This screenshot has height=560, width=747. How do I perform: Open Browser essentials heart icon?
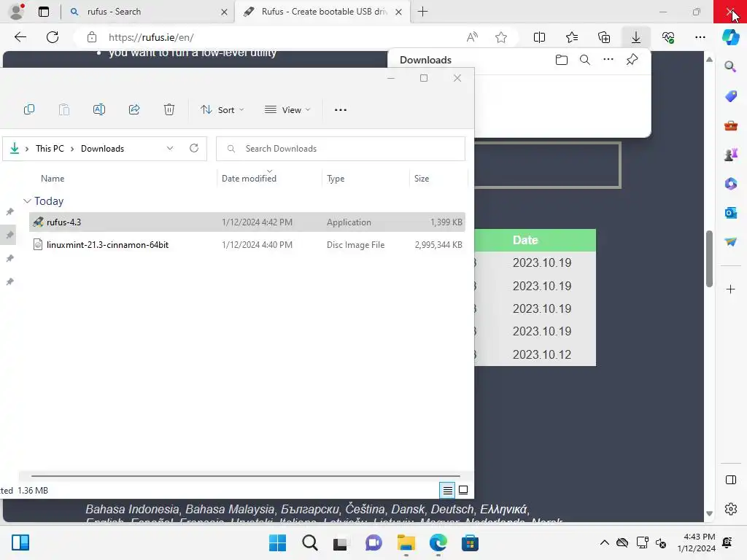[668, 37]
